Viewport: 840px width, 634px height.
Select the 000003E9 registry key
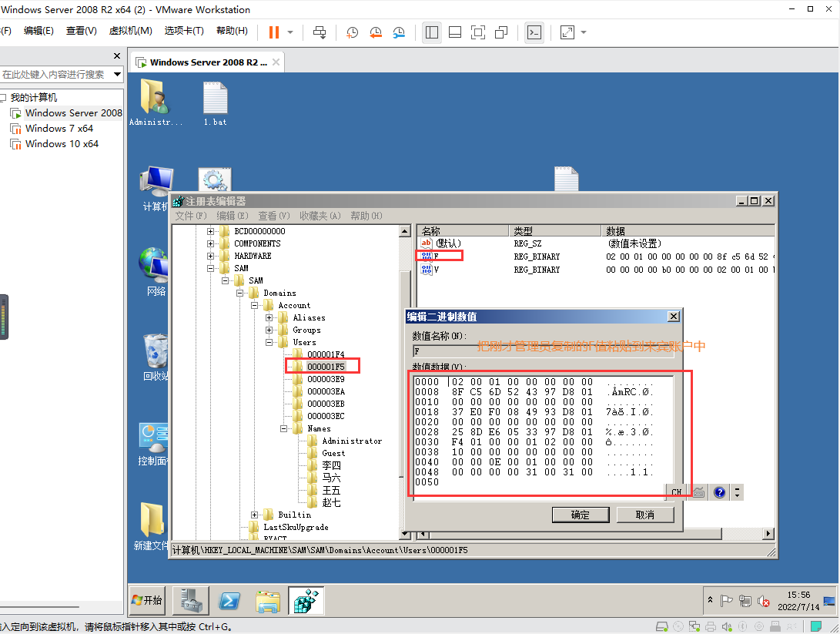pos(326,379)
